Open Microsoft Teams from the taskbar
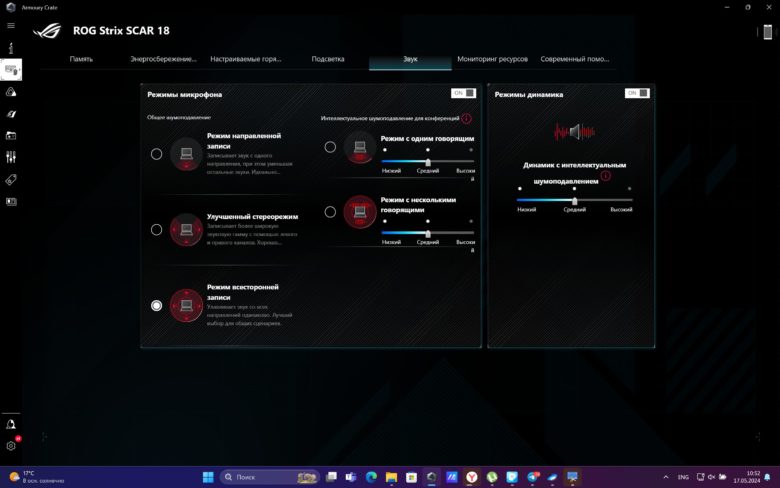Viewport: 780px width, 488px height. (x=351, y=477)
